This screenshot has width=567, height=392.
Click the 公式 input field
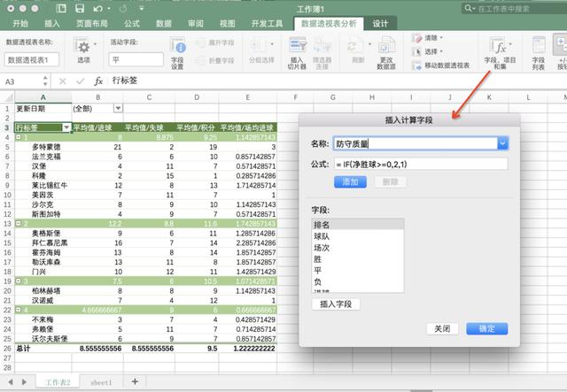click(x=421, y=164)
